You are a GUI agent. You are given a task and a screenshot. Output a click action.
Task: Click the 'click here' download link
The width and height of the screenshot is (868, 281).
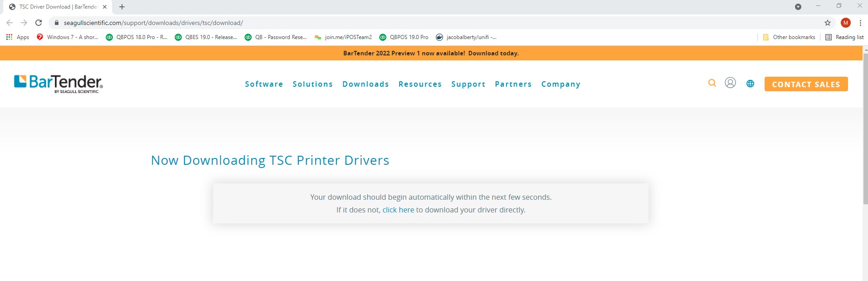click(x=398, y=210)
